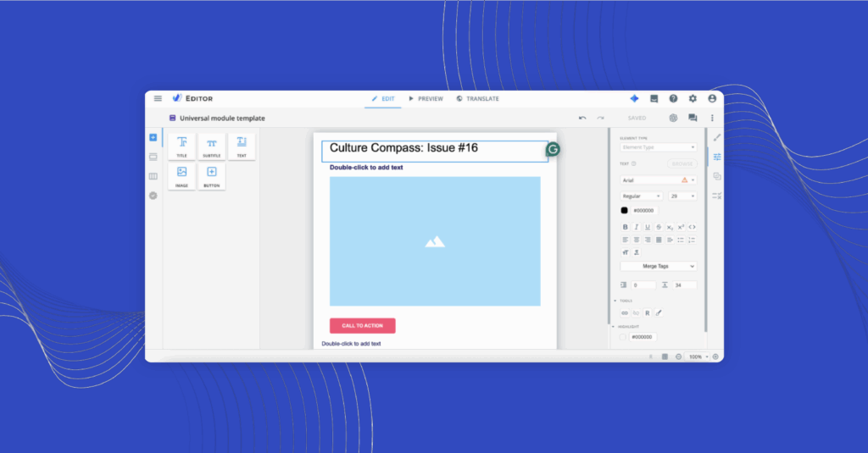Image resolution: width=868 pixels, height=453 pixels.
Task: Insert a Subtitle element block
Action: [211, 146]
